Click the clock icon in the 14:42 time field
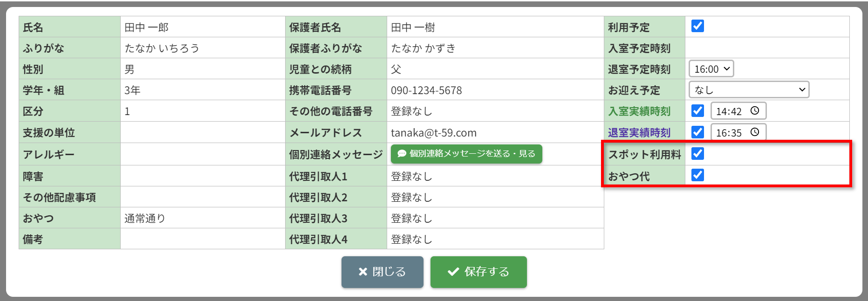This screenshot has width=868, height=301. pos(755,111)
